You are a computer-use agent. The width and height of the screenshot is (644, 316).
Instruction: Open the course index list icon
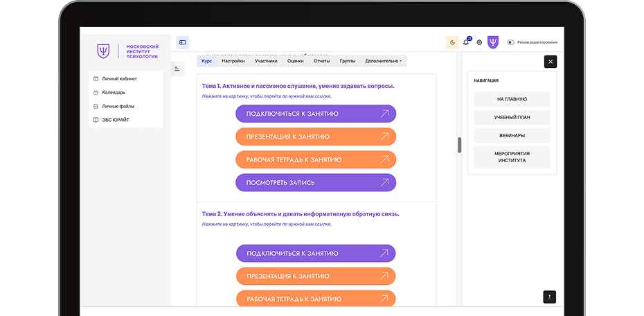[x=177, y=69]
